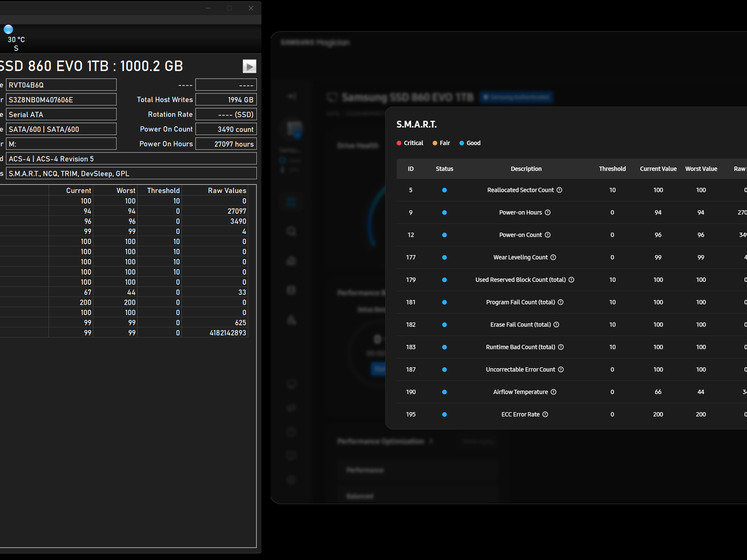Click Runtime Bad Count info icon

coord(561,347)
